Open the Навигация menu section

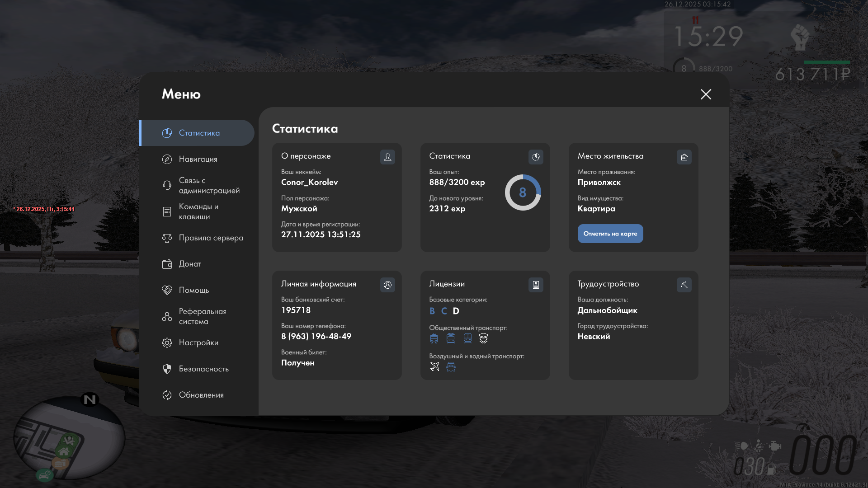198,159
